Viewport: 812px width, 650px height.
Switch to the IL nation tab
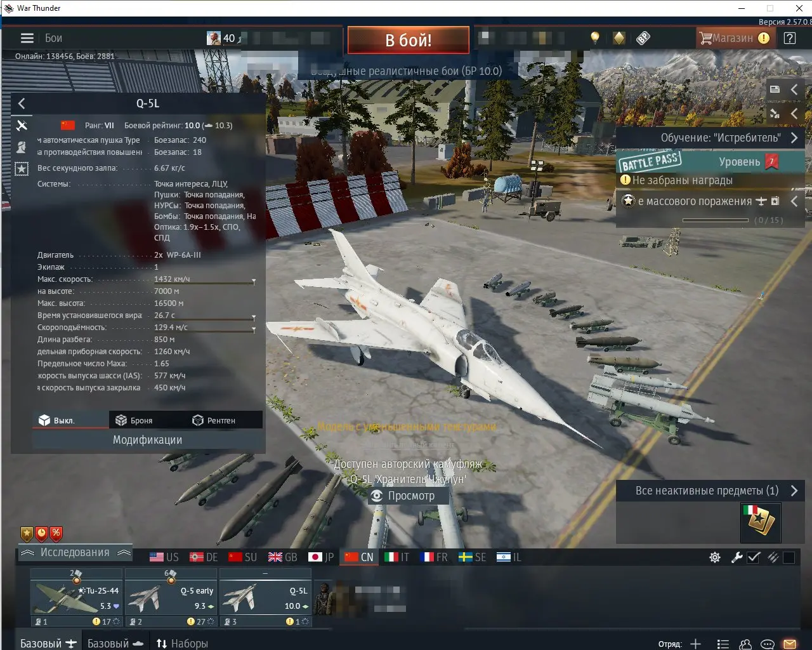(x=509, y=557)
